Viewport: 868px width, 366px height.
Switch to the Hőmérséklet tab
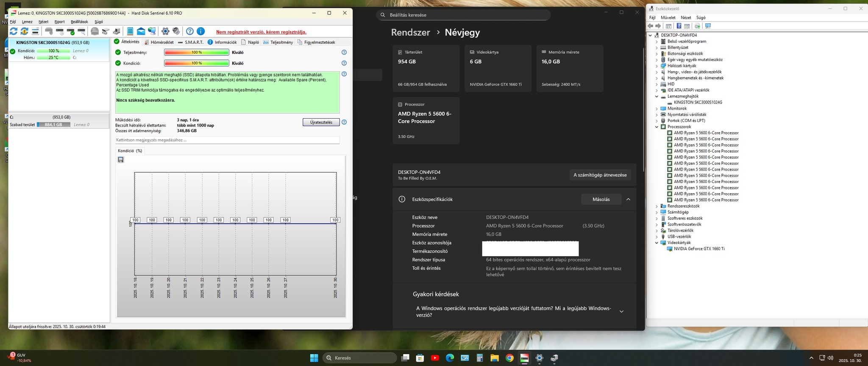click(159, 42)
